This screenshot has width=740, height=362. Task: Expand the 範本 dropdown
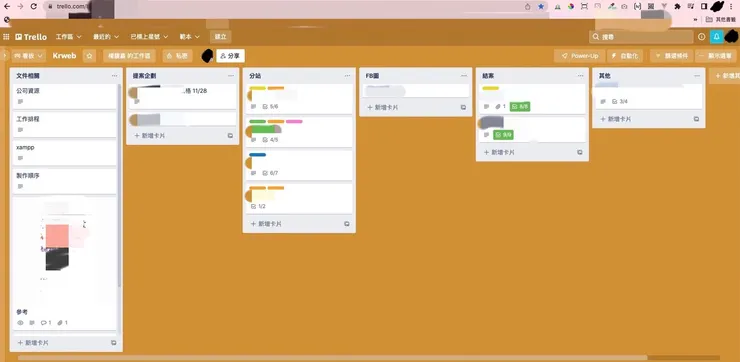[189, 36]
